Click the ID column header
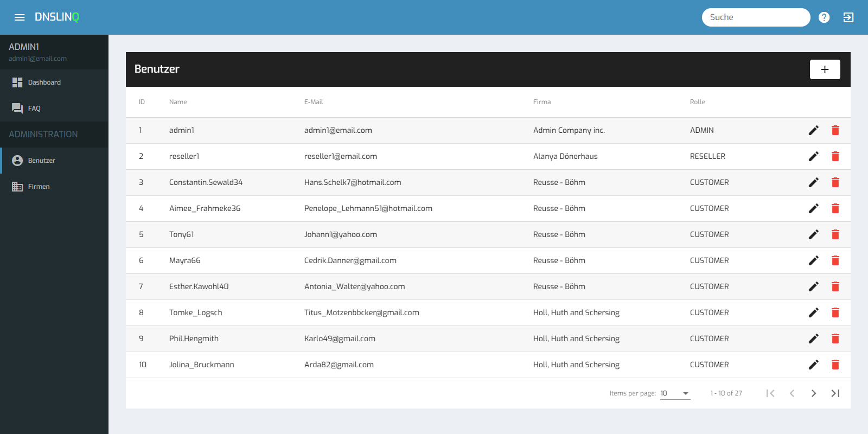The height and width of the screenshot is (434, 868). pyautogui.click(x=142, y=102)
